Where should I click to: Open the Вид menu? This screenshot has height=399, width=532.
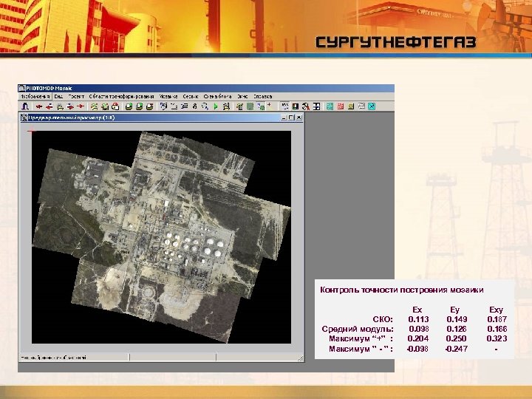tap(58, 96)
